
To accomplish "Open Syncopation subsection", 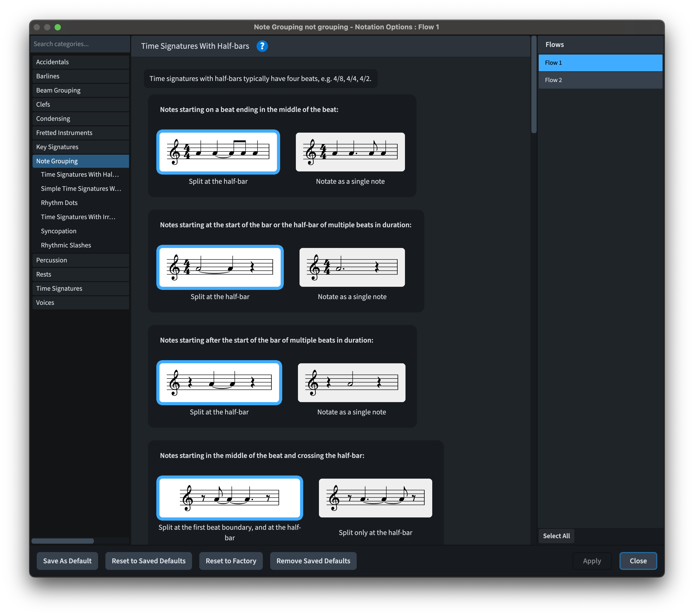I will pyautogui.click(x=58, y=231).
